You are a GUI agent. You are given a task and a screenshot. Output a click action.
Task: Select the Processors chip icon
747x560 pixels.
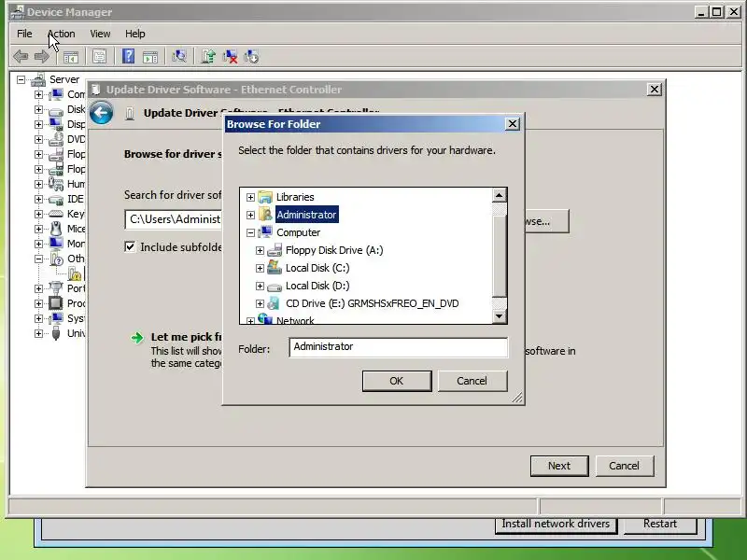(56, 303)
